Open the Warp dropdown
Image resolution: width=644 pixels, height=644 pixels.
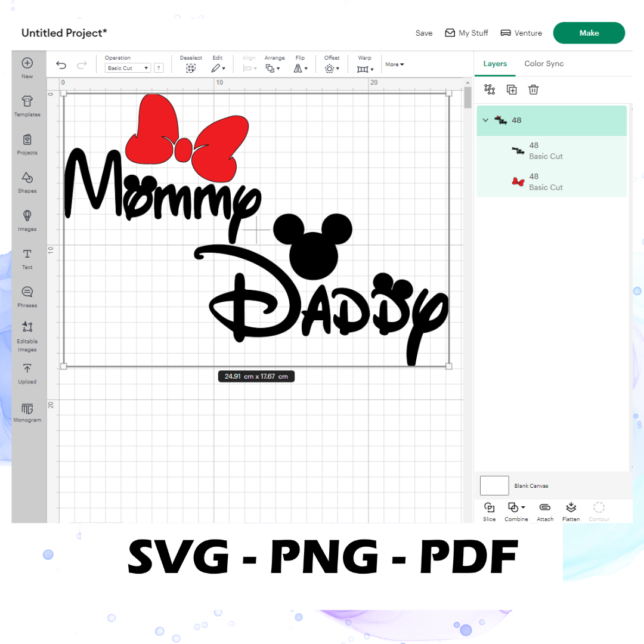click(x=365, y=69)
